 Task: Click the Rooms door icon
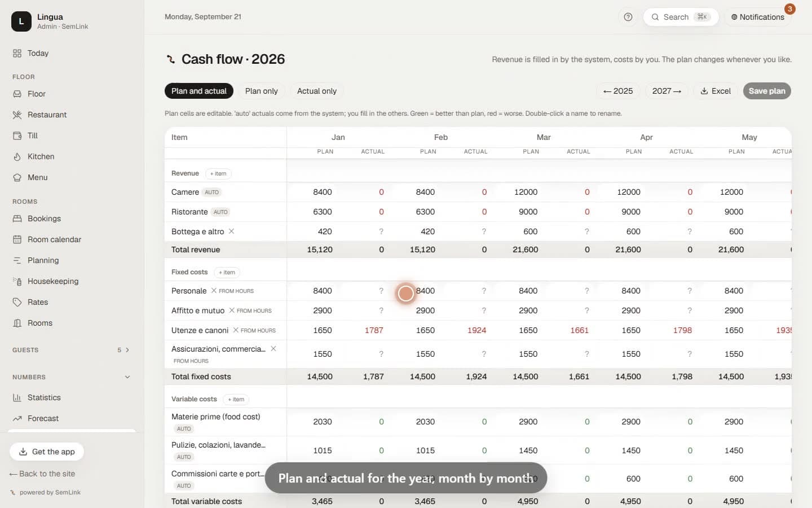click(17, 323)
